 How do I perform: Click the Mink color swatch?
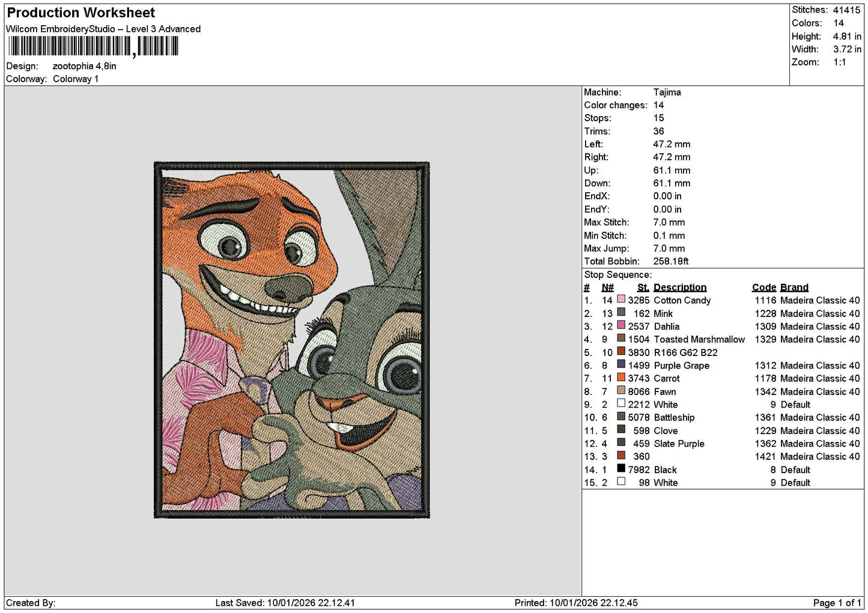(x=621, y=312)
